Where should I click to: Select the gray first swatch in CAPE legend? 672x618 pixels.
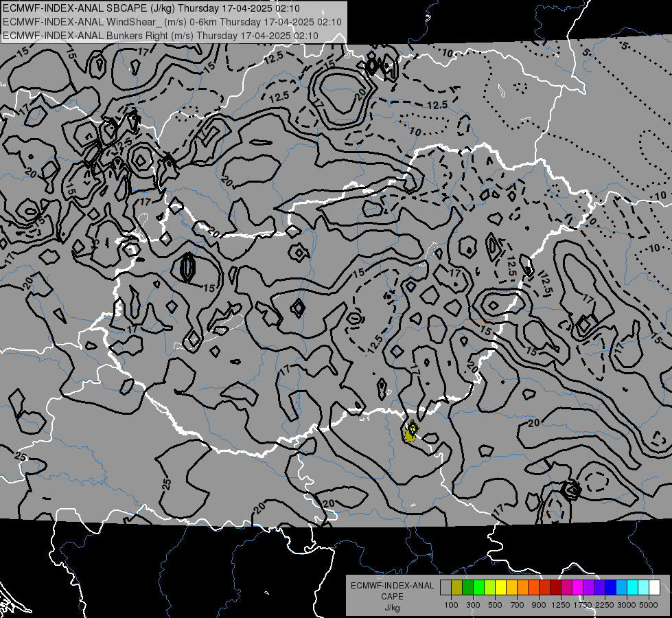pos(445,588)
